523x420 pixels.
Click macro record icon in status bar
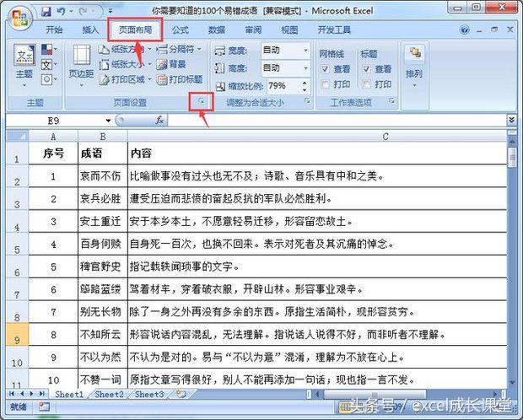click(44, 407)
